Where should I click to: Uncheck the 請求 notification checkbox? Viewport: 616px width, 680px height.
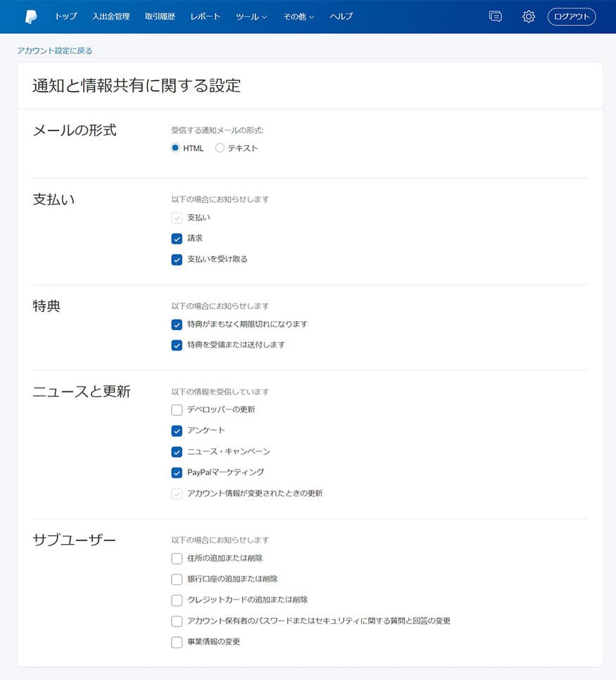pyautogui.click(x=177, y=239)
